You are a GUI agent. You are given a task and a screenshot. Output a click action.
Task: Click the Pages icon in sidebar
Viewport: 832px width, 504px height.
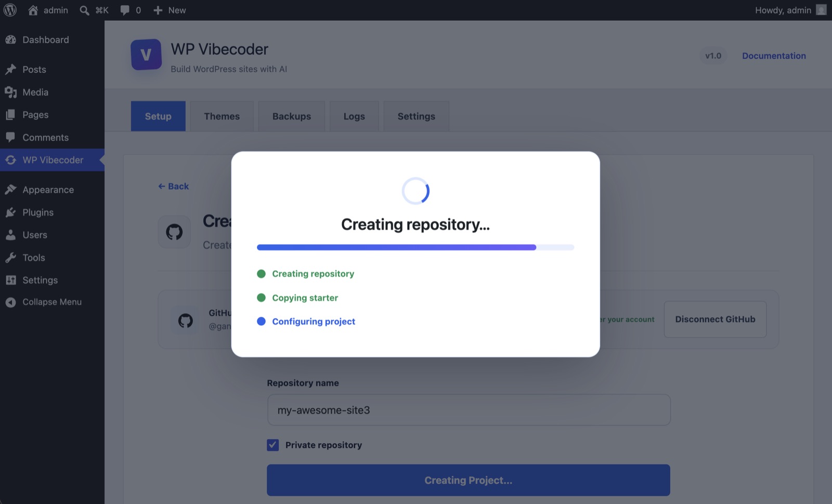pyautogui.click(x=10, y=115)
